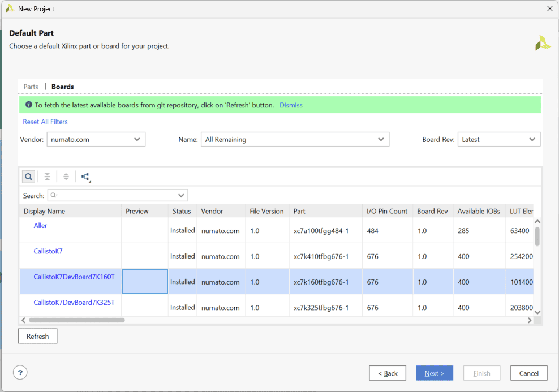Image resolution: width=559 pixels, height=392 pixels.
Task: Open the Vendor dropdown showing numato.com
Action: [96, 139]
